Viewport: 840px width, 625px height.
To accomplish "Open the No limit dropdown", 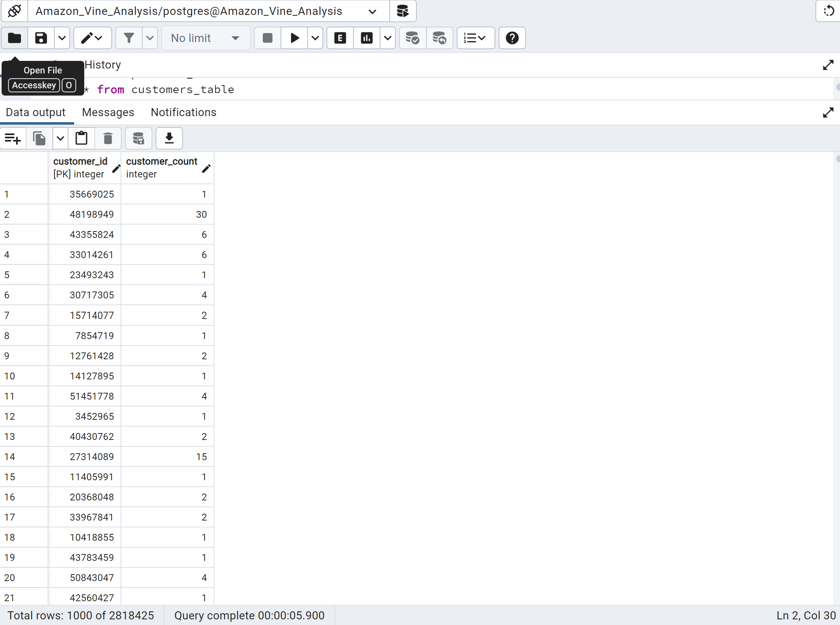I will coord(206,38).
